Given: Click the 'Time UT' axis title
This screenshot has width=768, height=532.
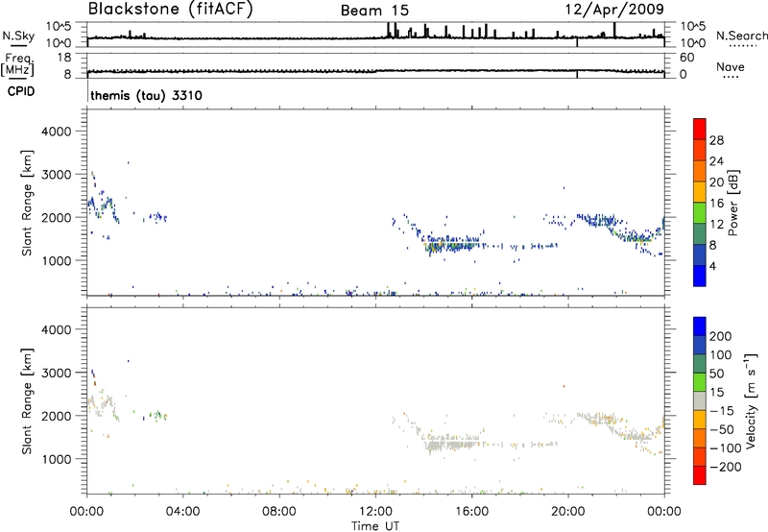Looking at the screenshot, I should click(375, 525).
